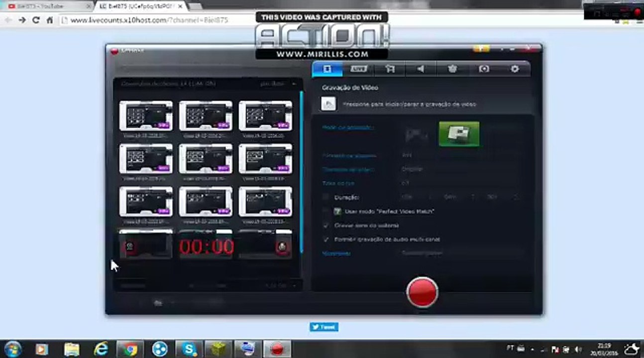Toggle the 'Gravar sons do sistema' checkbox
This screenshot has width=644, height=358.
[326, 225]
